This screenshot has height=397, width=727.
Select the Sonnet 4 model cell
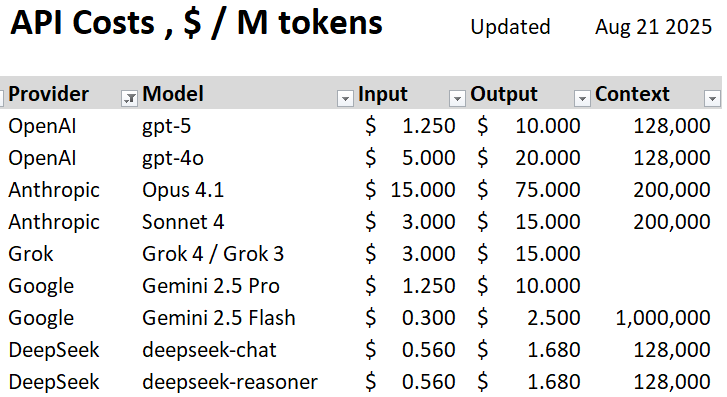[x=183, y=222]
